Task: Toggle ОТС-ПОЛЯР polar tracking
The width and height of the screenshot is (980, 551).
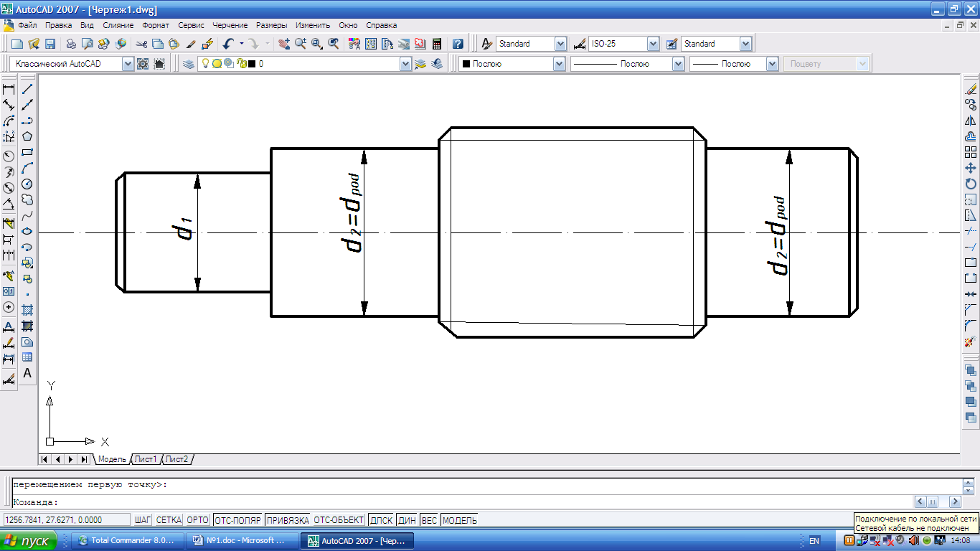Action: 237,520
